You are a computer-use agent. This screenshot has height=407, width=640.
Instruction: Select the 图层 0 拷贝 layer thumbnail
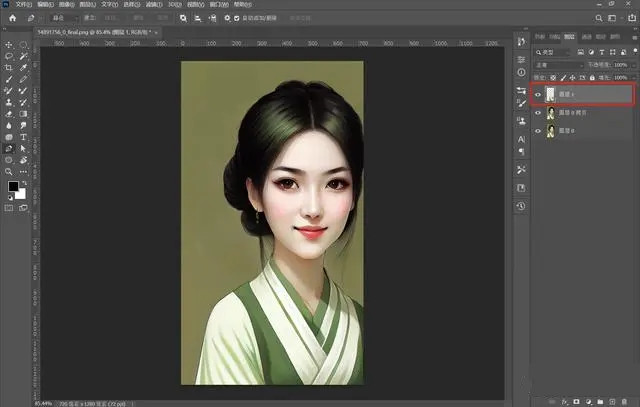pos(551,113)
